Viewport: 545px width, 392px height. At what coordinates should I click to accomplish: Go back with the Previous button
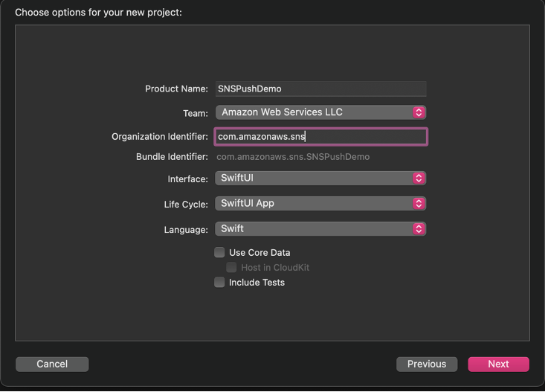[427, 364]
